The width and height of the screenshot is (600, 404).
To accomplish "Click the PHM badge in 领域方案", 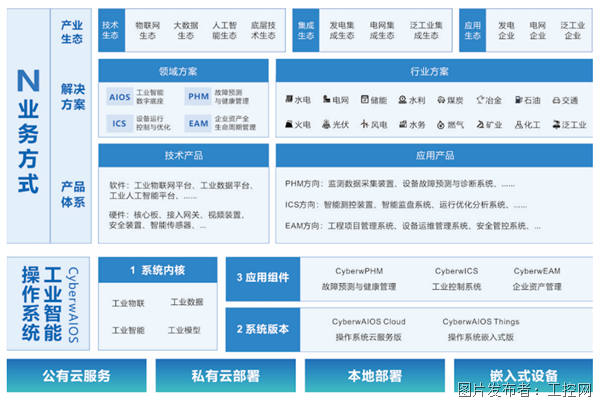I will (x=198, y=96).
